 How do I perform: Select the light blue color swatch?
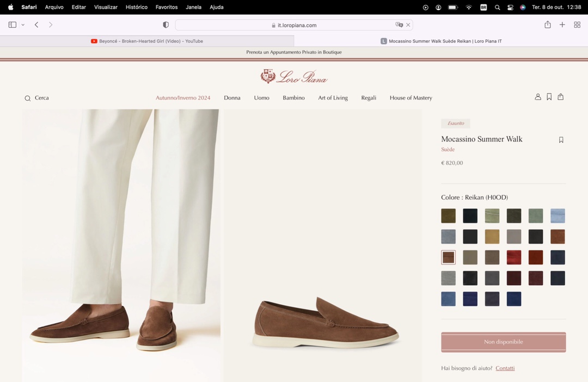pos(558,216)
